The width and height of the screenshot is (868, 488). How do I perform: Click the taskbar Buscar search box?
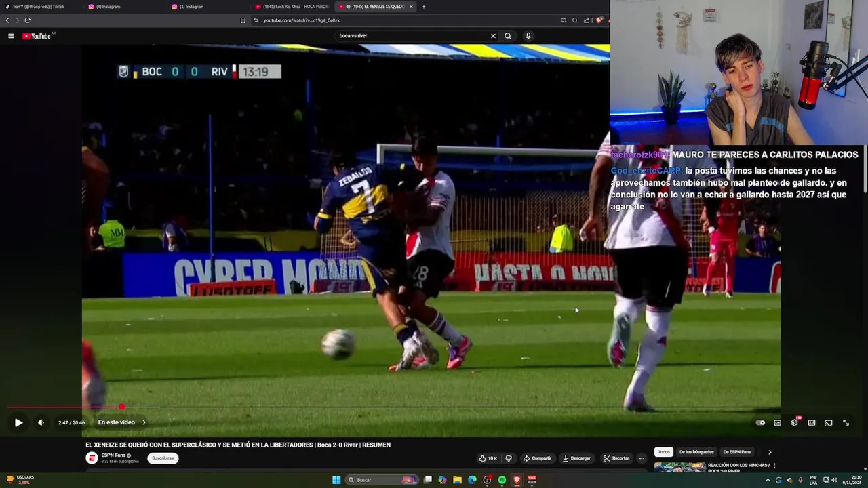click(382, 480)
